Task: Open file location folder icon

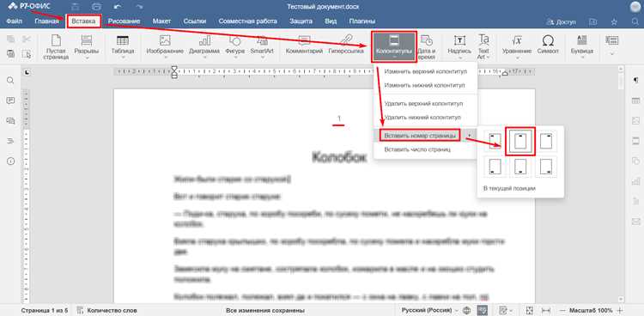Action: [x=592, y=21]
